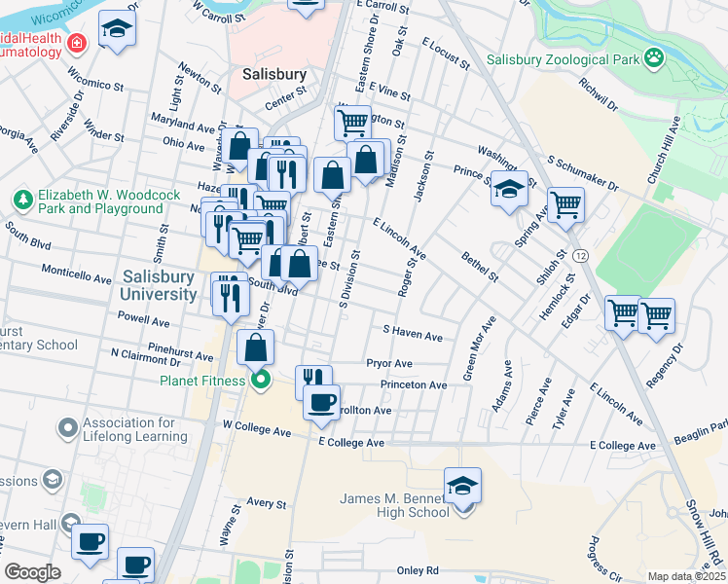Click the Princeton Ave street label
The width and height of the screenshot is (728, 584).
pyautogui.click(x=414, y=384)
